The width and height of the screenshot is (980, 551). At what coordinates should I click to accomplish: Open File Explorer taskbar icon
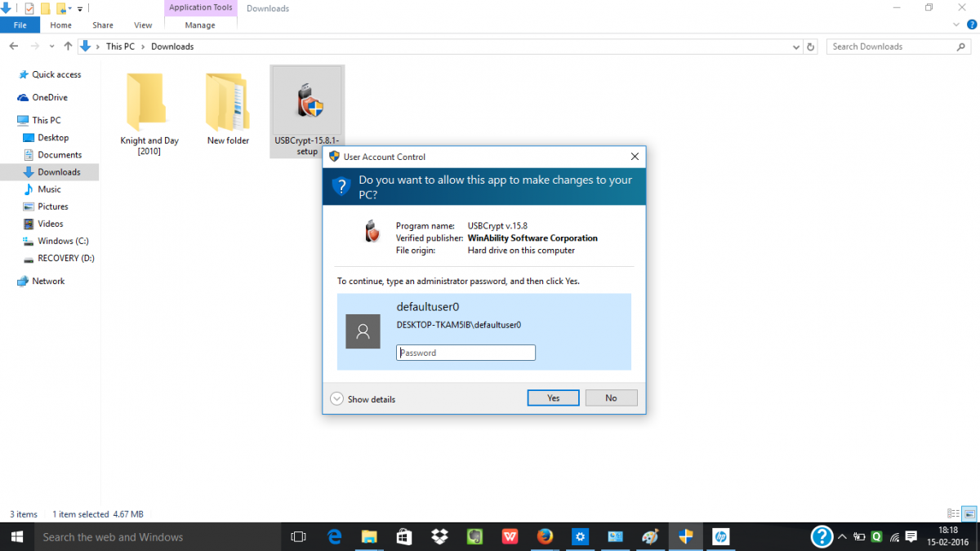point(369,536)
